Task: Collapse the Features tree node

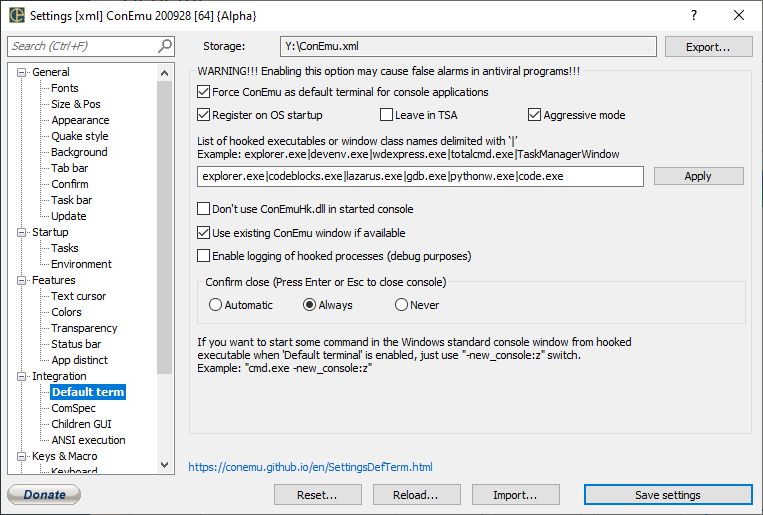Action: tap(21, 281)
